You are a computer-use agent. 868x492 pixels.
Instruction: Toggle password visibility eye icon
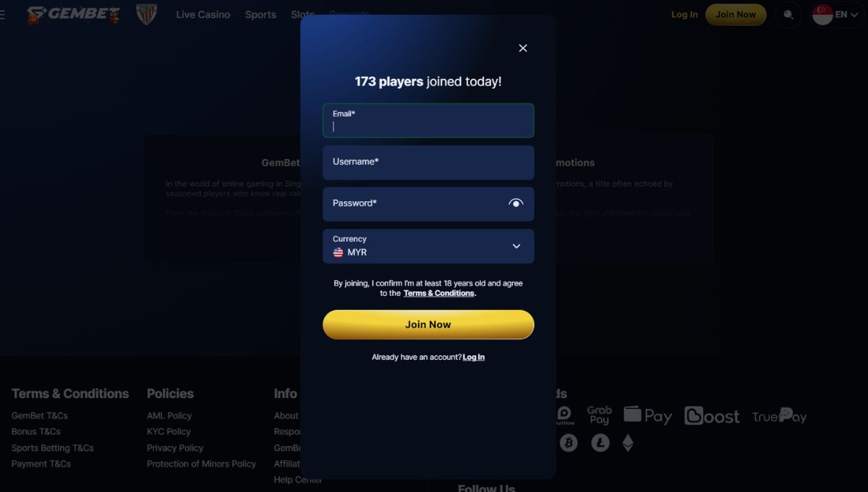(516, 203)
